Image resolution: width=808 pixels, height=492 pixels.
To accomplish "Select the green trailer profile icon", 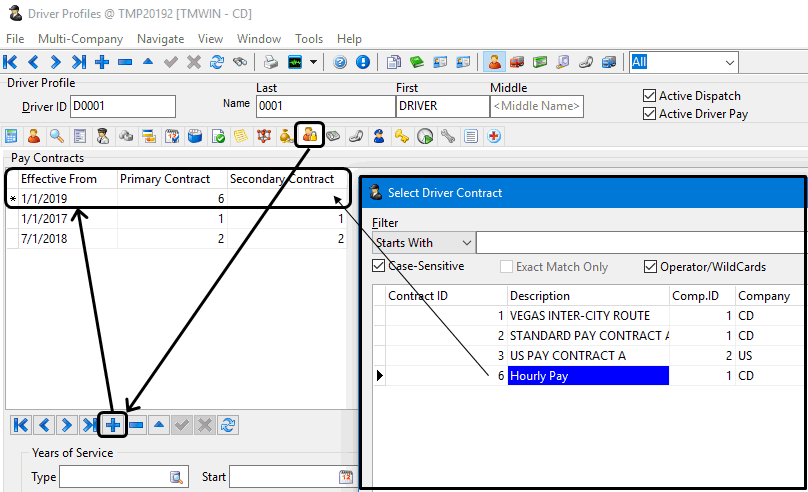I will click(540, 62).
